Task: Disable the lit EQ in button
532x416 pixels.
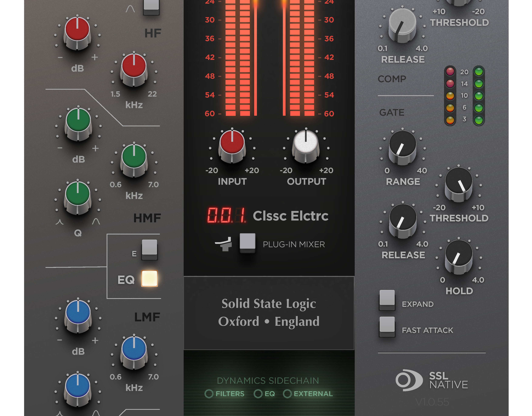Action: coord(150,278)
